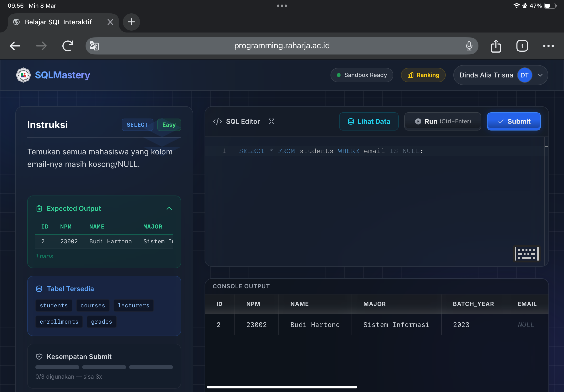
Task: Open browser three-dots more menu
Action: tap(548, 46)
